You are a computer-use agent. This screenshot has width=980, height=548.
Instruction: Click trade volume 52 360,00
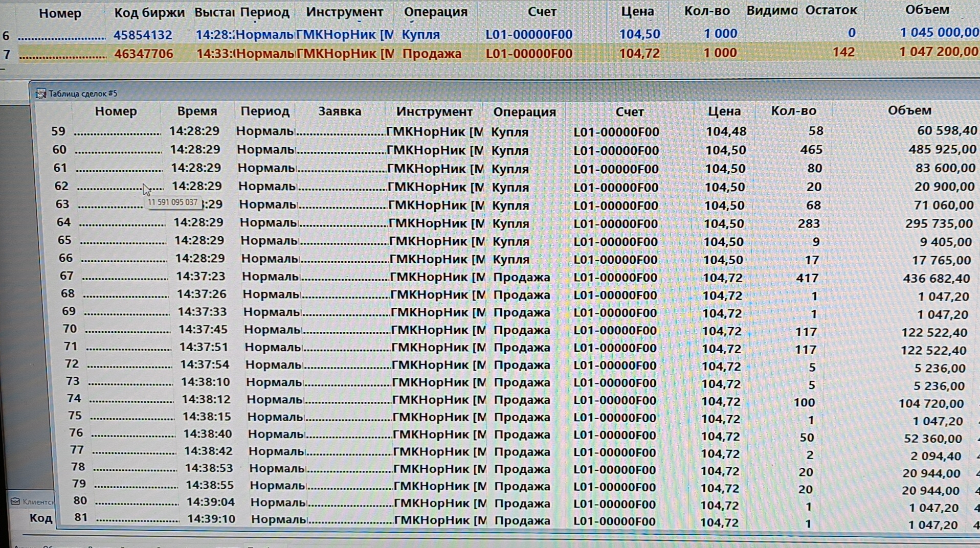933,439
